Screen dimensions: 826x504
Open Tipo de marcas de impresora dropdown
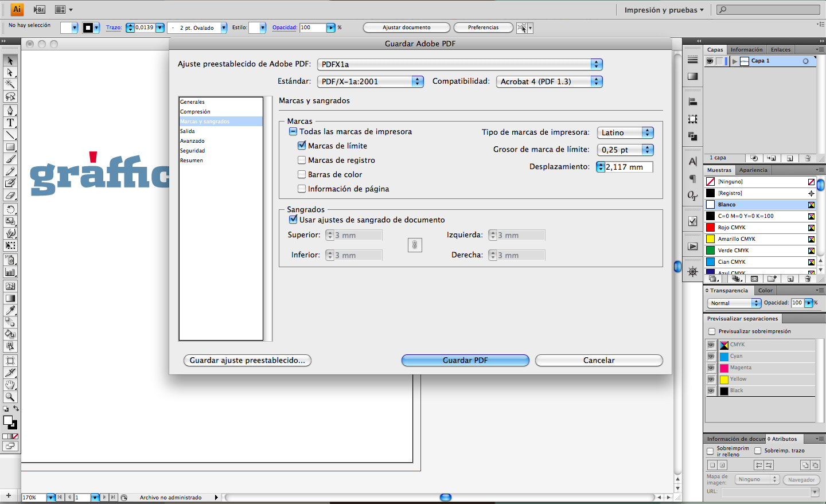(625, 132)
